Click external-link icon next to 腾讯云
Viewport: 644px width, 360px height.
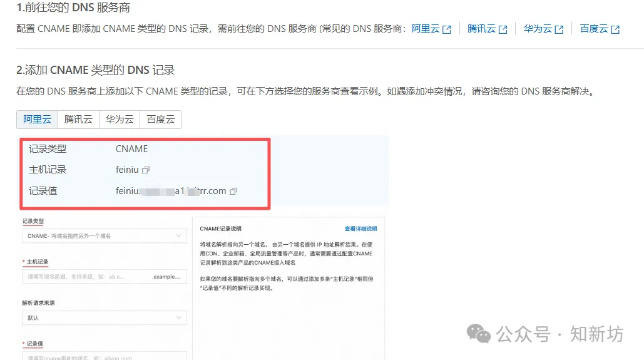(503, 29)
